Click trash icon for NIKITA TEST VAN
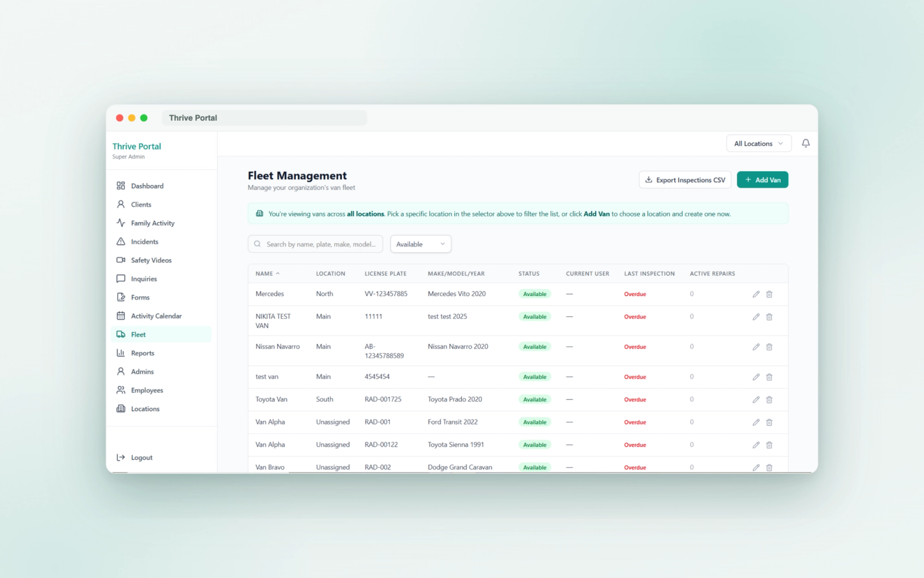 tap(769, 317)
